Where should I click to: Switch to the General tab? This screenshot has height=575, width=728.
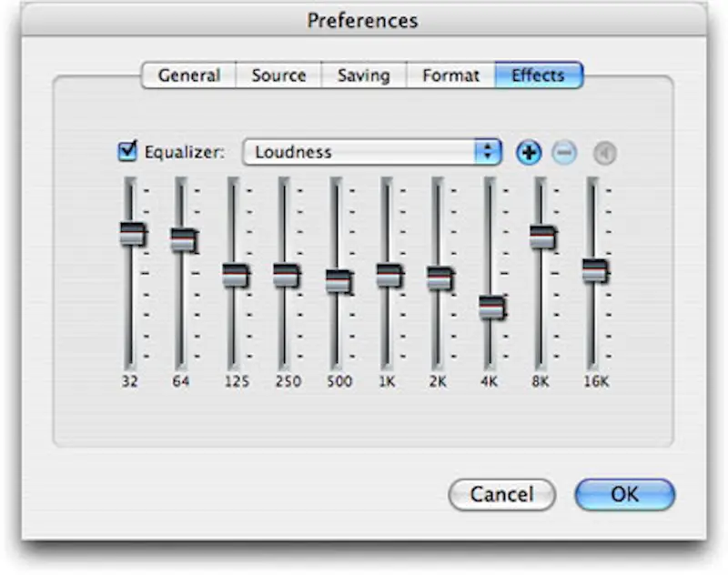(188, 76)
